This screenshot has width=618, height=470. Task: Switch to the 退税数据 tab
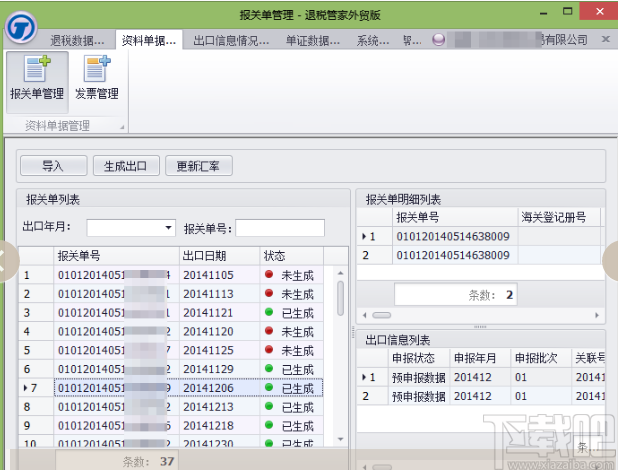(77, 40)
